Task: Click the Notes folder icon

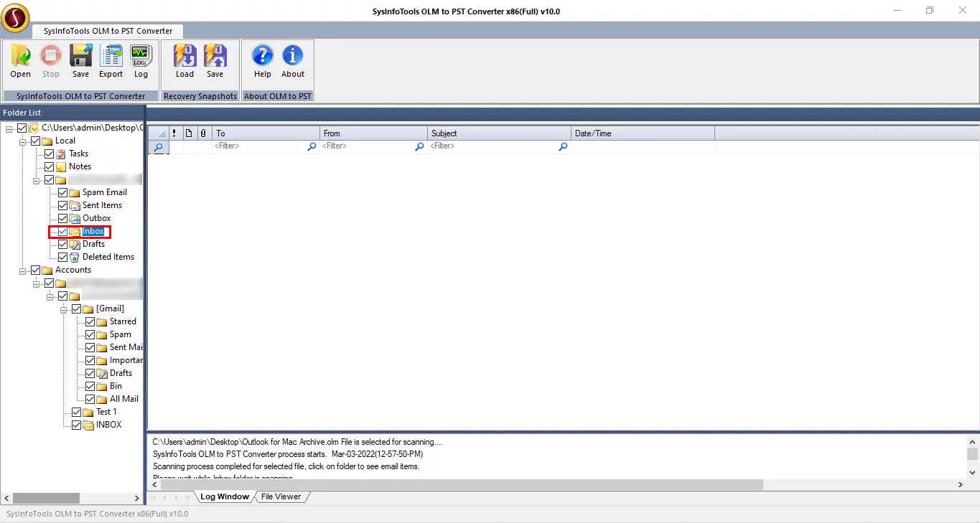Action: pos(61,166)
